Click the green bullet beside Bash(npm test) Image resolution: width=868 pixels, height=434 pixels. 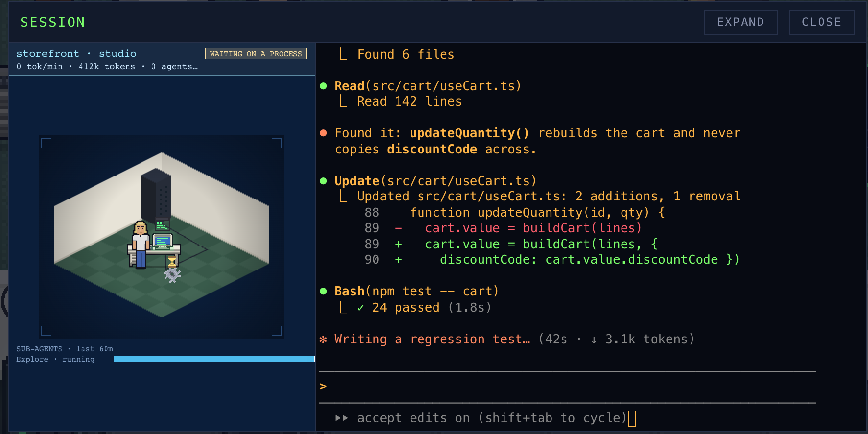[x=323, y=292]
